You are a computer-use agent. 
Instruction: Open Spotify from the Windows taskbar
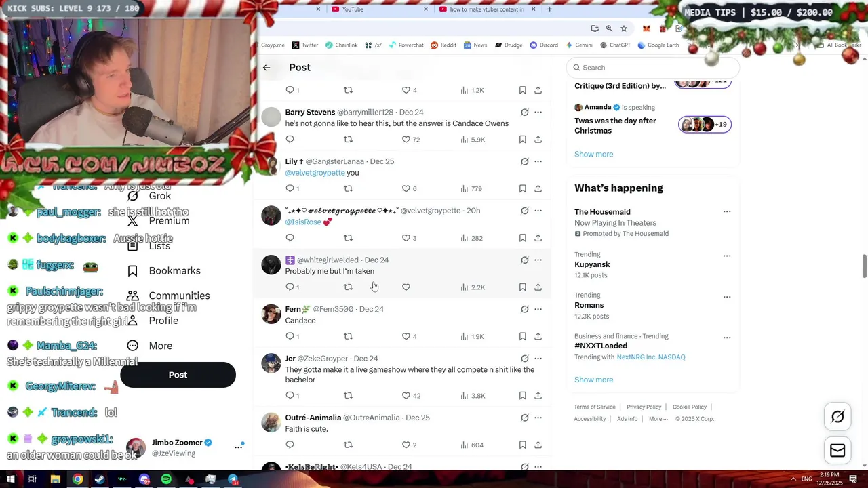166,480
